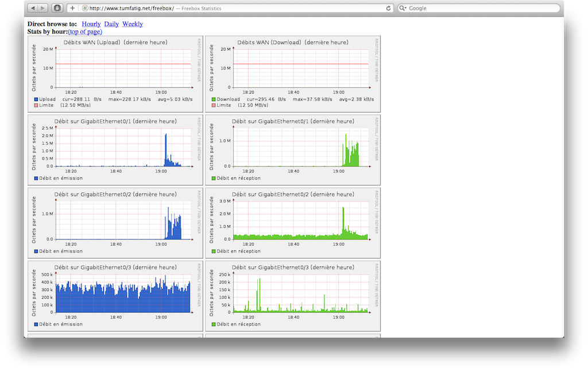Click GigabitEthernet0/3 émission graph
588x371 pixels.
[115, 296]
